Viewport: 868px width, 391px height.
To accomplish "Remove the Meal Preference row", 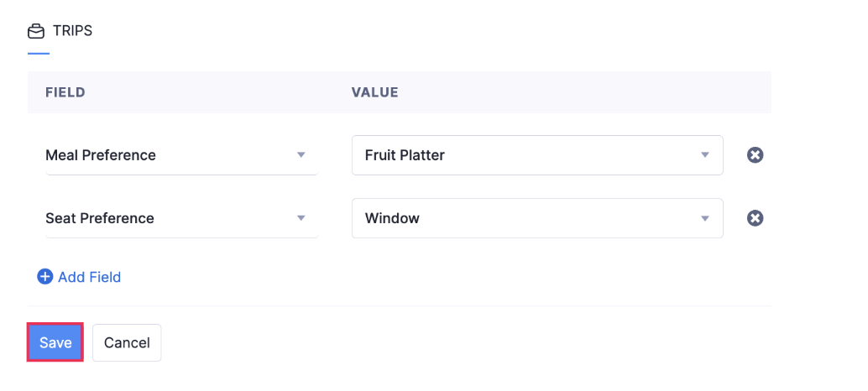I will [x=755, y=155].
